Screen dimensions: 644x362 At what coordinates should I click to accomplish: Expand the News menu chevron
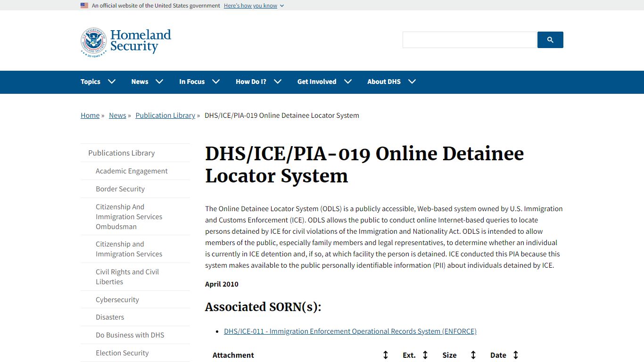159,82
